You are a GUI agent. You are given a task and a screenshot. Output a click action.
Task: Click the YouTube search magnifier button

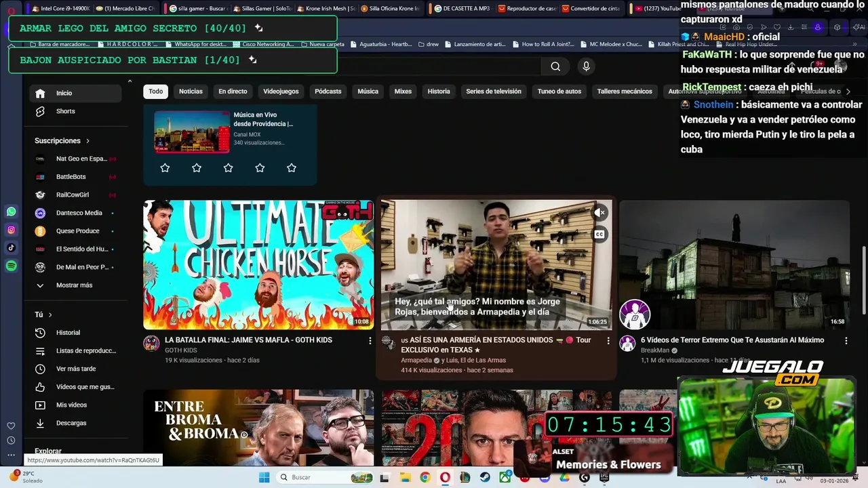tap(555, 66)
